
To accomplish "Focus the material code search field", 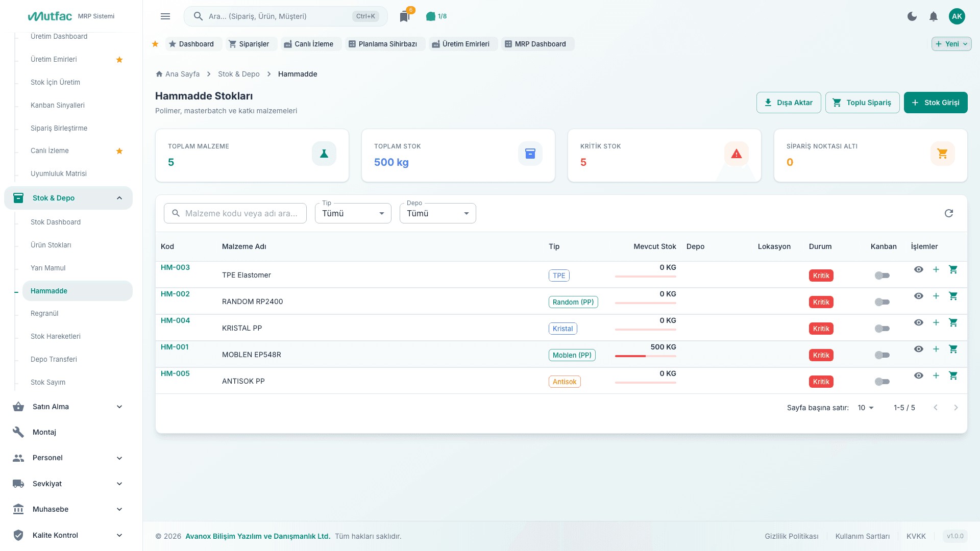I will point(235,213).
